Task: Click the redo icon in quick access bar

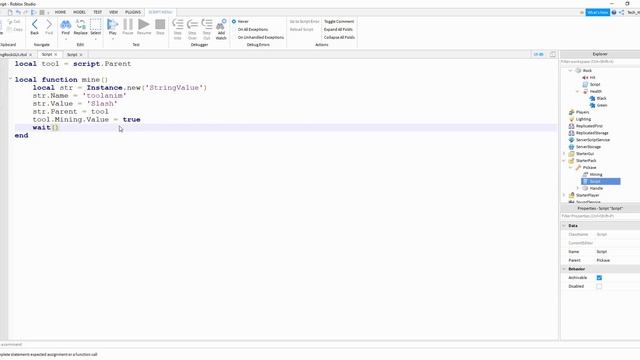Action: 26,12
